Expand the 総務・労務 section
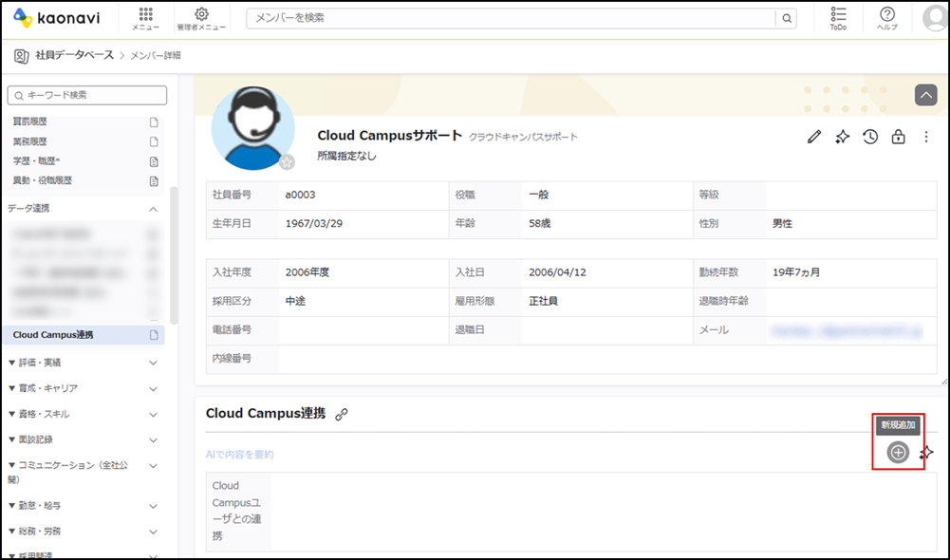950x560 pixels. [154, 532]
